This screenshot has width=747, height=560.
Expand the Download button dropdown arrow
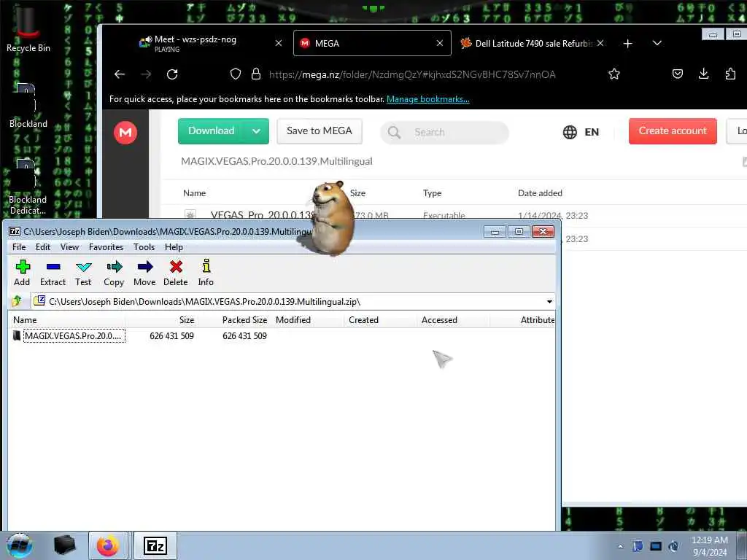click(x=256, y=131)
